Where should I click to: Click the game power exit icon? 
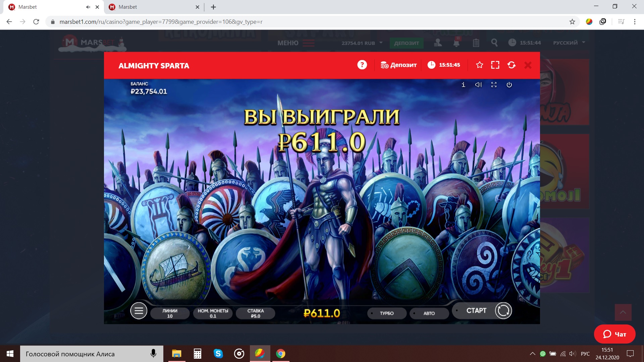pos(509,85)
